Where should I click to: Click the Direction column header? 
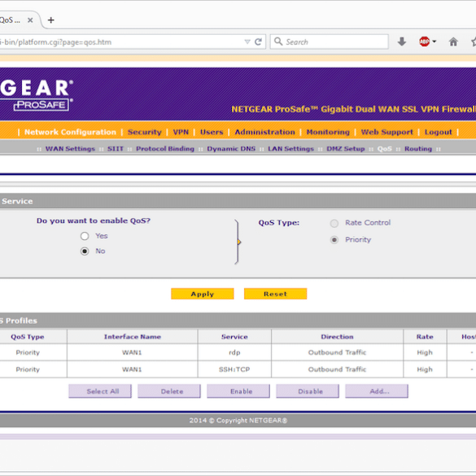(x=337, y=337)
